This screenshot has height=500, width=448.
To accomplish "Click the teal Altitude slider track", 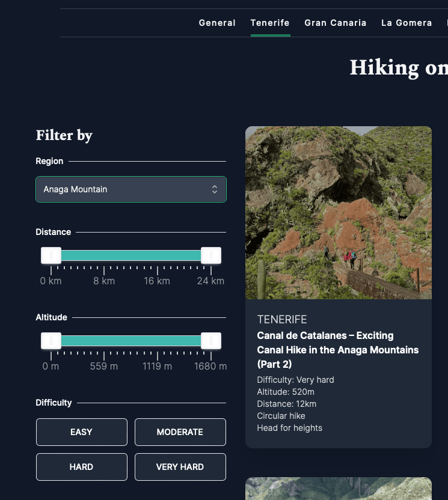I will pyautogui.click(x=131, y=341).
